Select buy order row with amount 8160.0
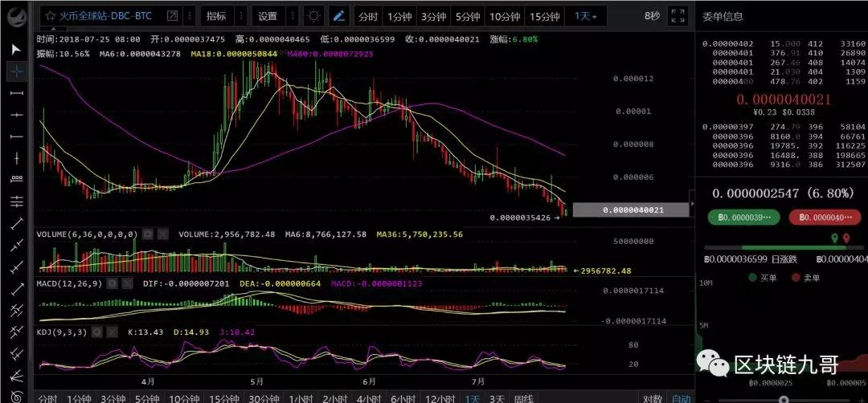 pos(782,136)
